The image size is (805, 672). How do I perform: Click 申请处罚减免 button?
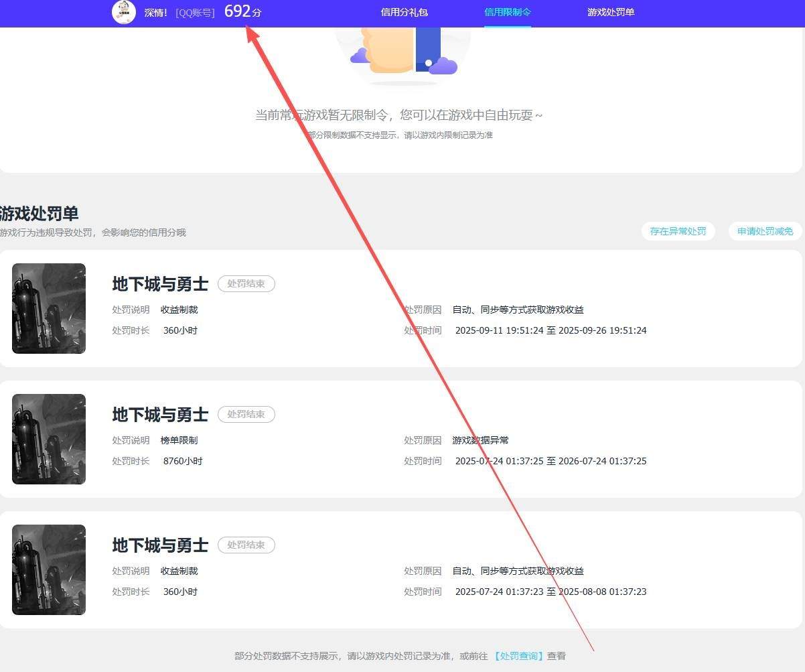point(765,231)
